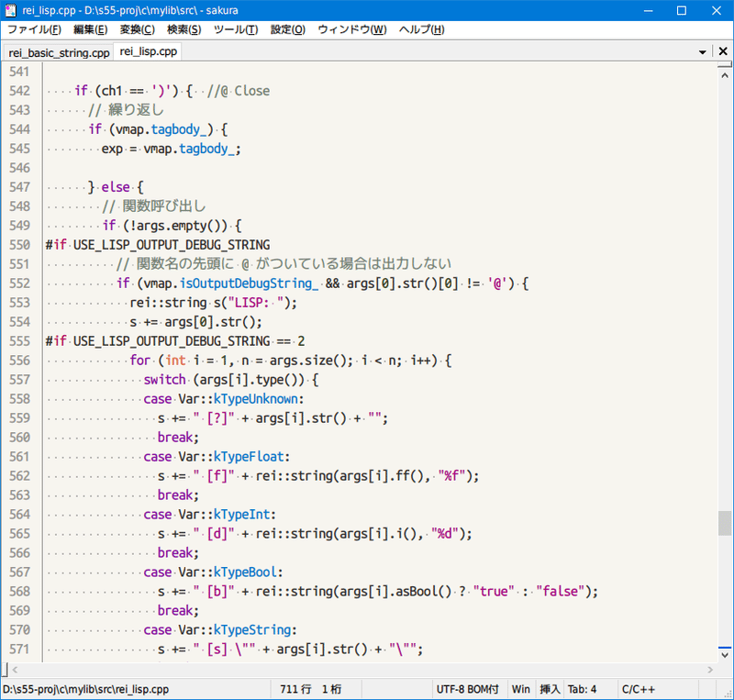The width and height of the screenshot is (734, 700).
Task: Click the horizontal scrollbar left arrow
Action: pyautogui.click(x=15, y=670)
